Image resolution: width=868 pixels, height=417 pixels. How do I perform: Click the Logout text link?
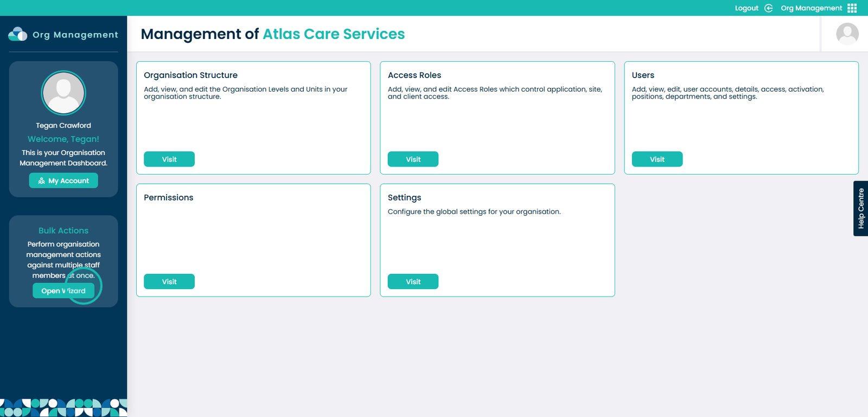[746, 8]
